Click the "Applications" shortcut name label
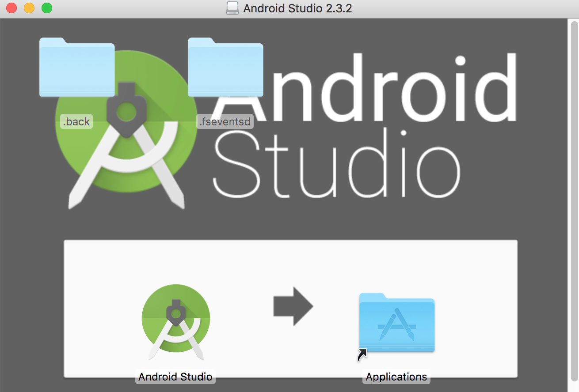This screenshot has height=392, width=579. [396, 377]
